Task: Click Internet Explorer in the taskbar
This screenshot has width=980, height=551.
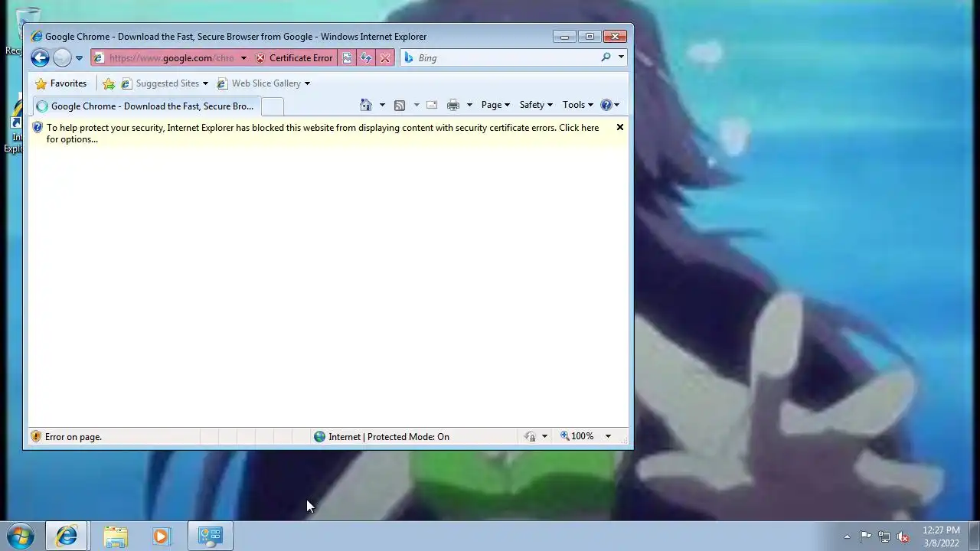Action: [x=67, y=536]
